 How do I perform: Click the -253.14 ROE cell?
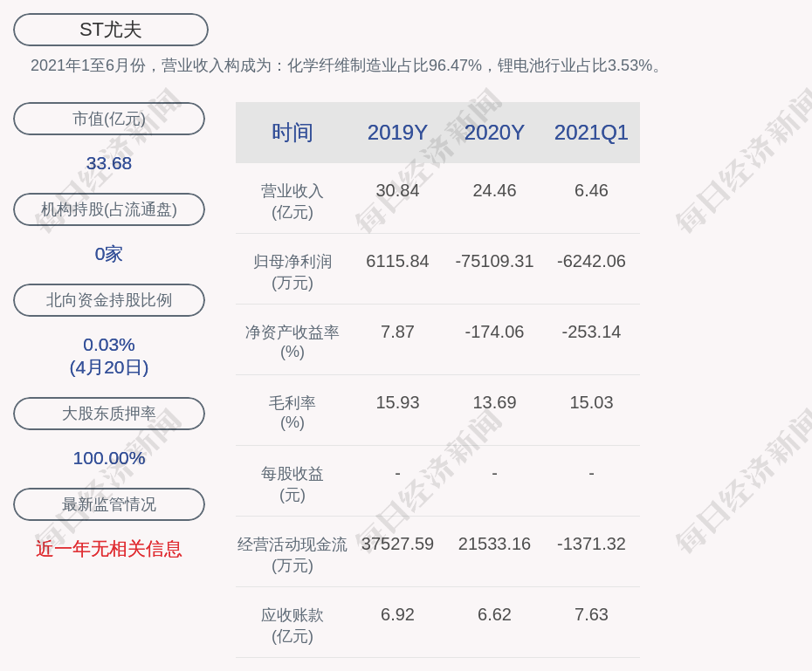coord(591,332)
